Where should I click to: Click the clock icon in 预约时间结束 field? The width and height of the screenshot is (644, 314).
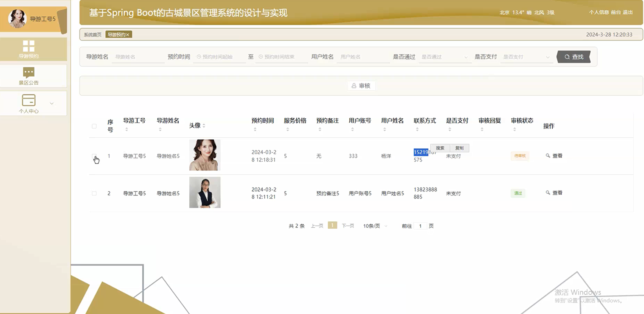click(x=260, y=57)
